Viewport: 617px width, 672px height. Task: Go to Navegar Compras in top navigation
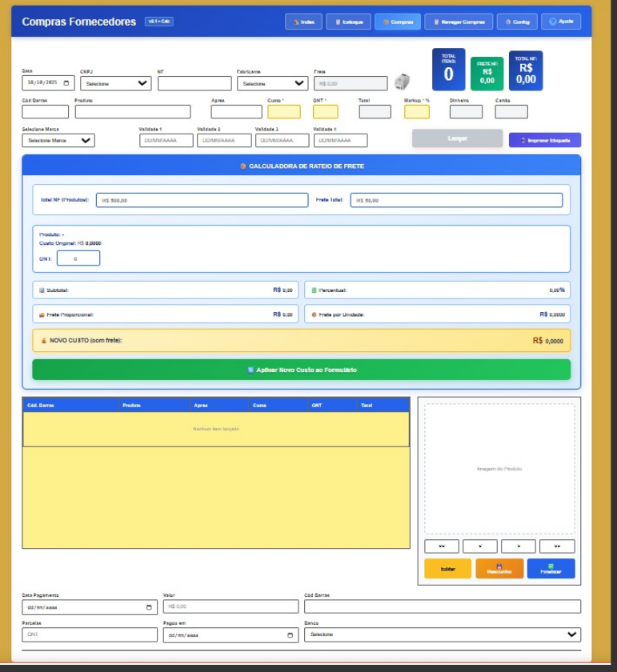459,22
